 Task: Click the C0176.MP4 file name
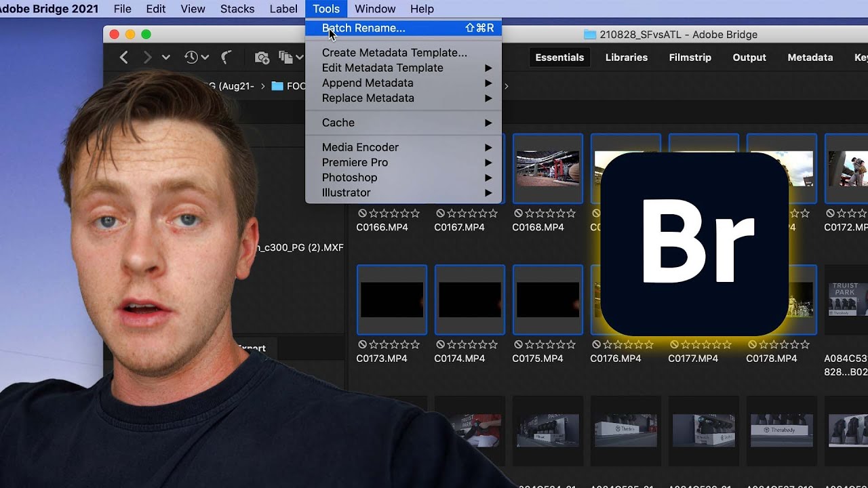point(616,358)
